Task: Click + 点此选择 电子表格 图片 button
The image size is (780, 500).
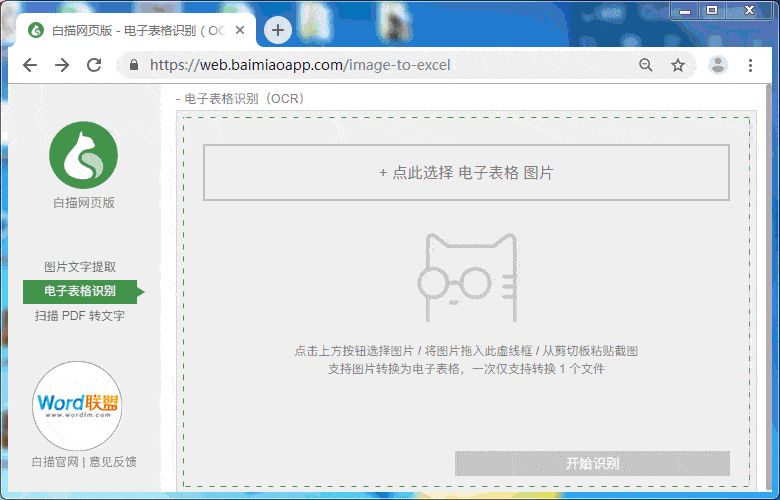Action: click(466, 173)
